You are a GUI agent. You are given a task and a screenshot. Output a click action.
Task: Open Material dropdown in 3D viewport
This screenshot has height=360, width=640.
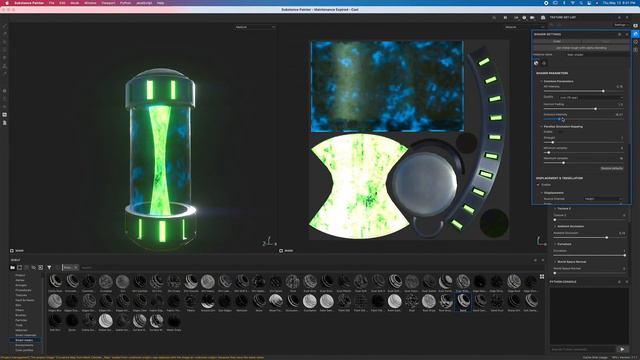(255, 27)
